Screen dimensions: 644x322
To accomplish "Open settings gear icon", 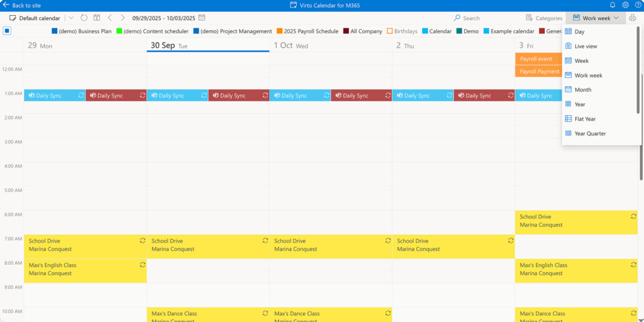I will click(625, 5).
